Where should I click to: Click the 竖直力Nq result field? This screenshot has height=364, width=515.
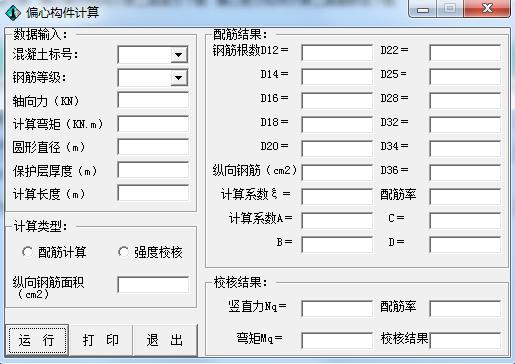[337, 309]
